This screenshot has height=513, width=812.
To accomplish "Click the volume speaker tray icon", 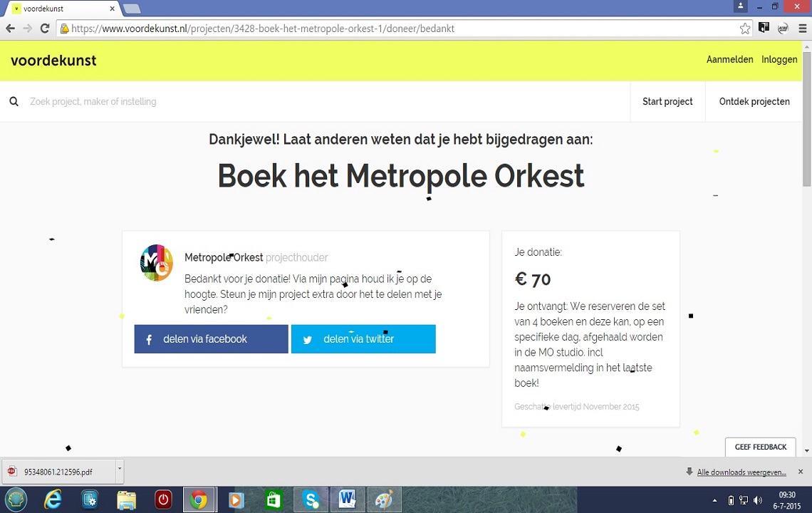I will pyautogui.click(x=758, y=500).
